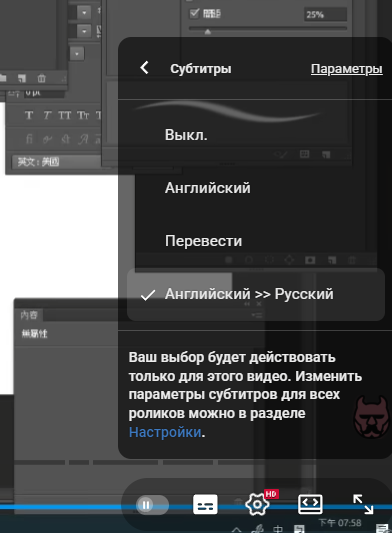The width and height of the screenshot is (392, 533).
Task: Switch to theater mode view
Action: click(x=310, y=504)
